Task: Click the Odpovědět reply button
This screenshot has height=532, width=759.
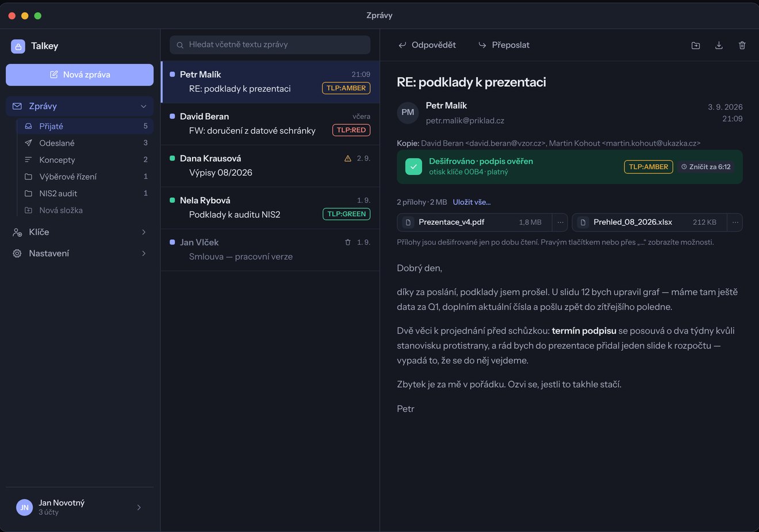Action: coord(427,45)
